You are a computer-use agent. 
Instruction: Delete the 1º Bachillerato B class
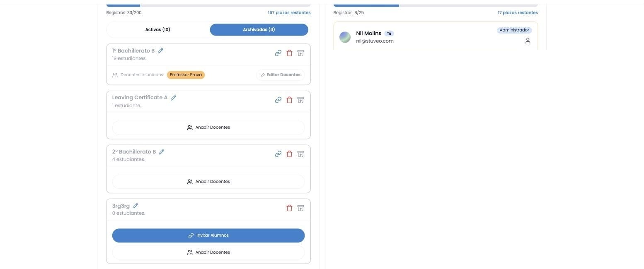tap(289, 53)
